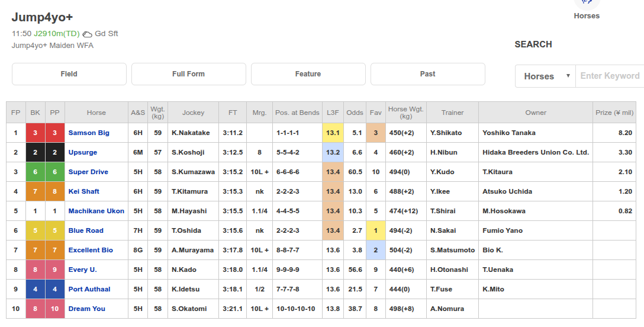This screenshot has width=644, height=327.
Task: Focus the Enter Keyword search field
Action: (x=610, y=76)
